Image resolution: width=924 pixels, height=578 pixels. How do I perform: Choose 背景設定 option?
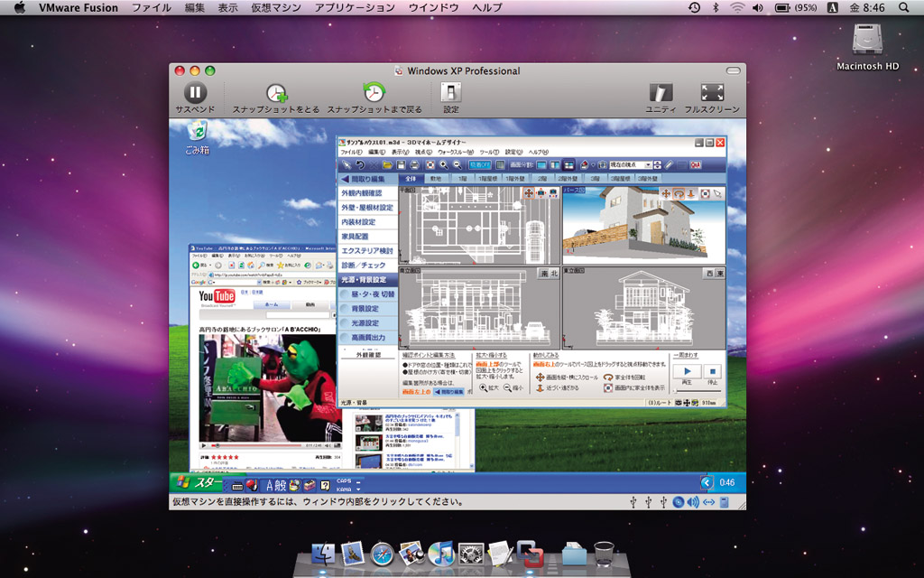(x=368, y=309)
